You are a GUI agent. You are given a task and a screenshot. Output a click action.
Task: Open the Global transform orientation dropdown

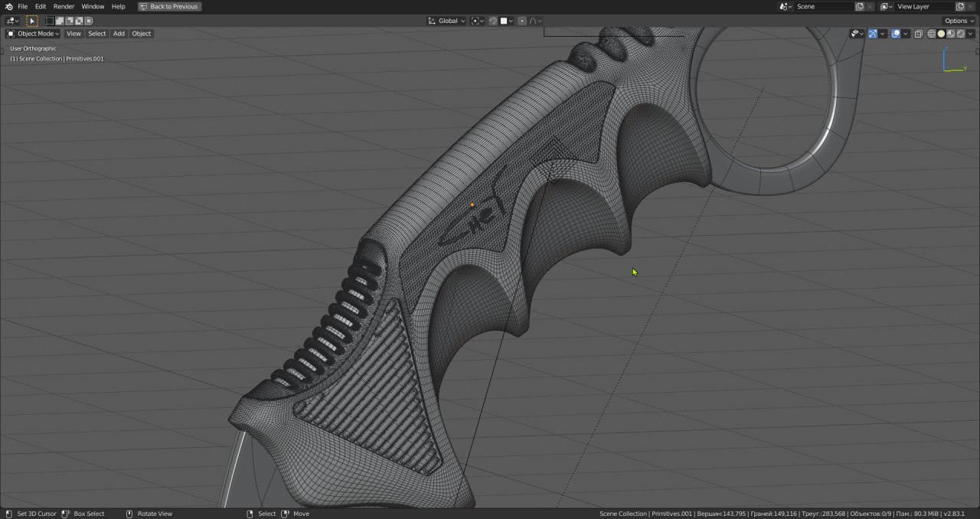[446, 21]
